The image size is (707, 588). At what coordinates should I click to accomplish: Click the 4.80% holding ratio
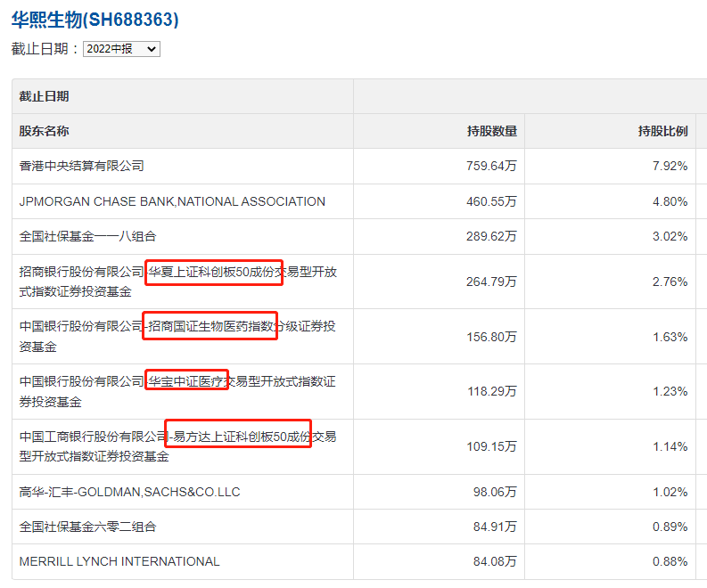[670, 201]
